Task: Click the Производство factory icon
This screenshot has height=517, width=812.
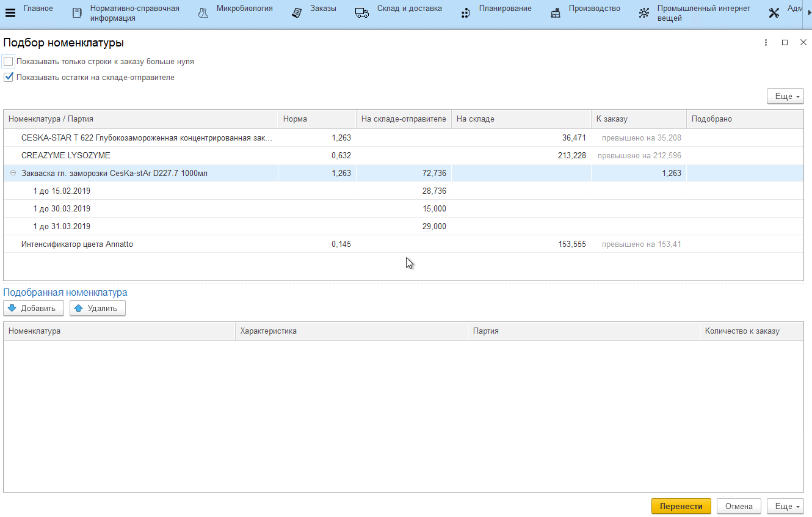Action: (x=556, y=13)
